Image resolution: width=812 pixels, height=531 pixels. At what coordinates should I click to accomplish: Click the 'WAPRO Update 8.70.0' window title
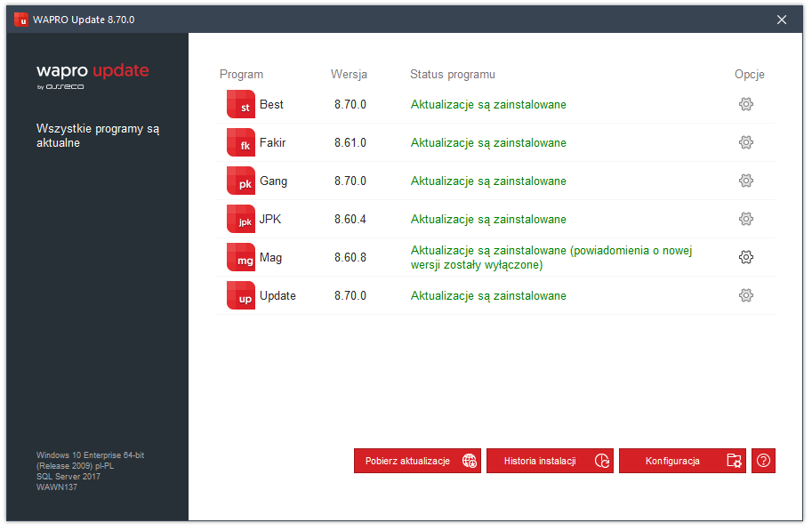pyautogui.click(x=84, y=20)
